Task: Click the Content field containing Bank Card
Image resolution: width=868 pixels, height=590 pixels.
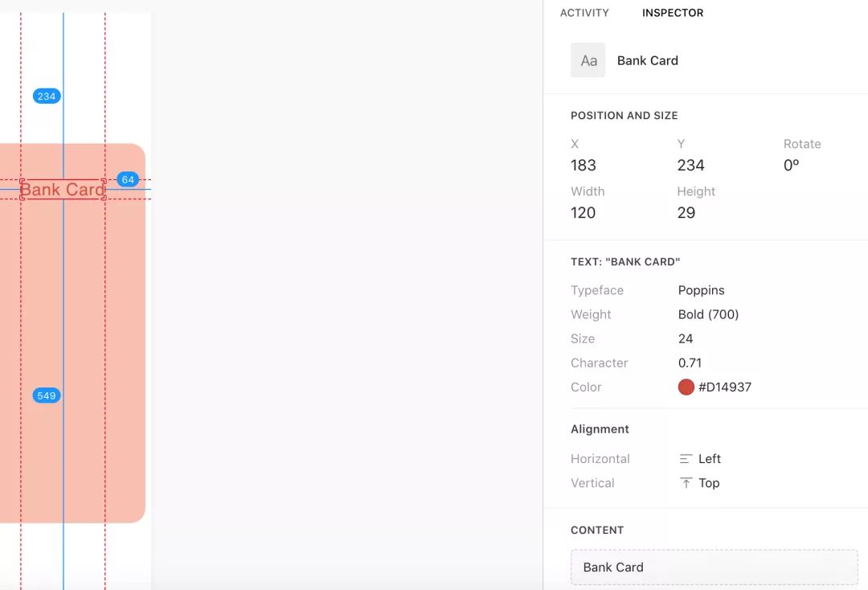Action: [714, 567]
